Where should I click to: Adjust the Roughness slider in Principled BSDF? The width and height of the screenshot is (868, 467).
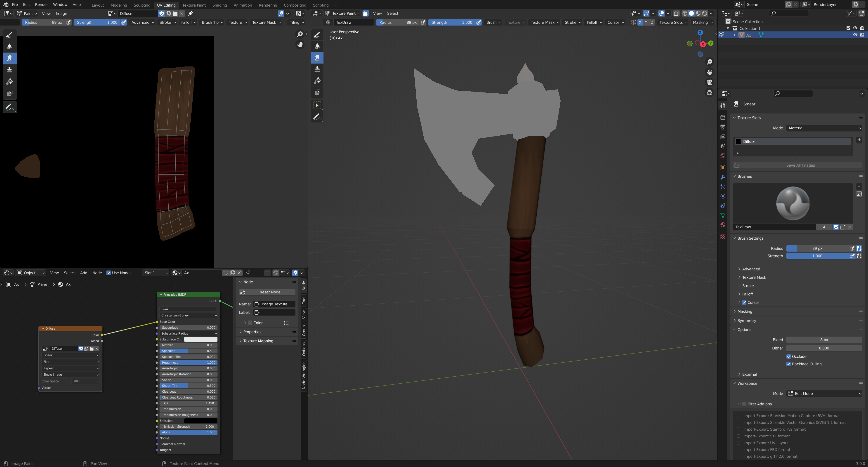pos(188,363)
